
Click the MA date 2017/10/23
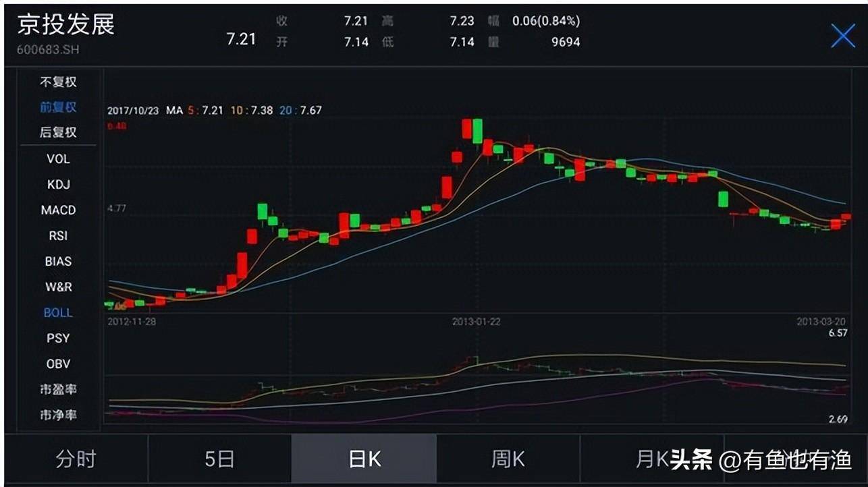pyautogui.click(x=133, y=110)
